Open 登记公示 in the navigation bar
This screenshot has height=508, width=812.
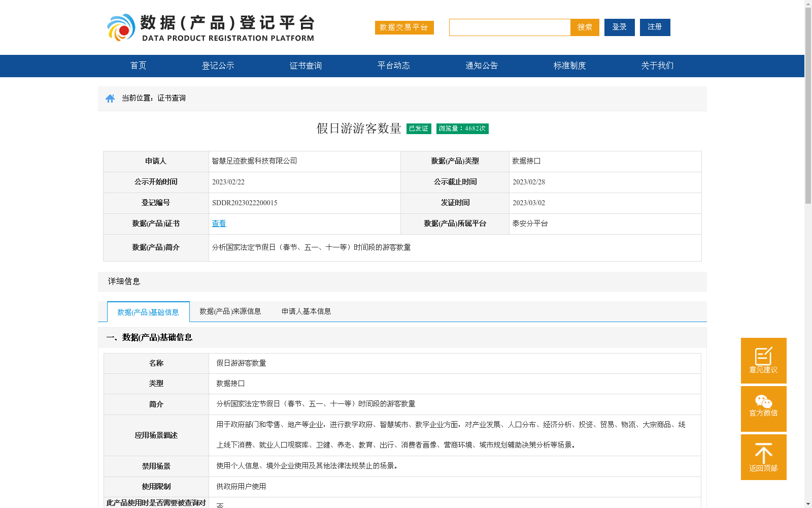pos(218,66)
